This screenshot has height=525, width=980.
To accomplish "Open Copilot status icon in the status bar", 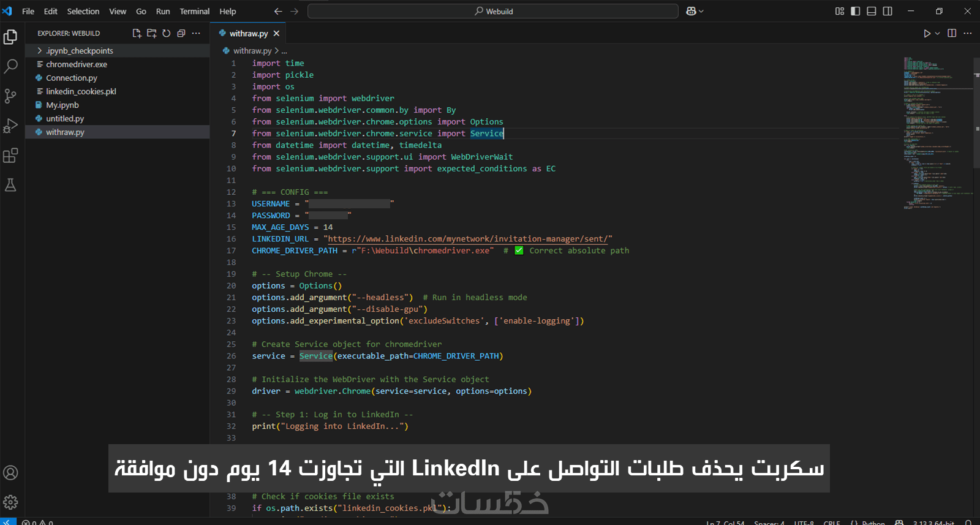I will pyautogui.click(x=899, y=523).
